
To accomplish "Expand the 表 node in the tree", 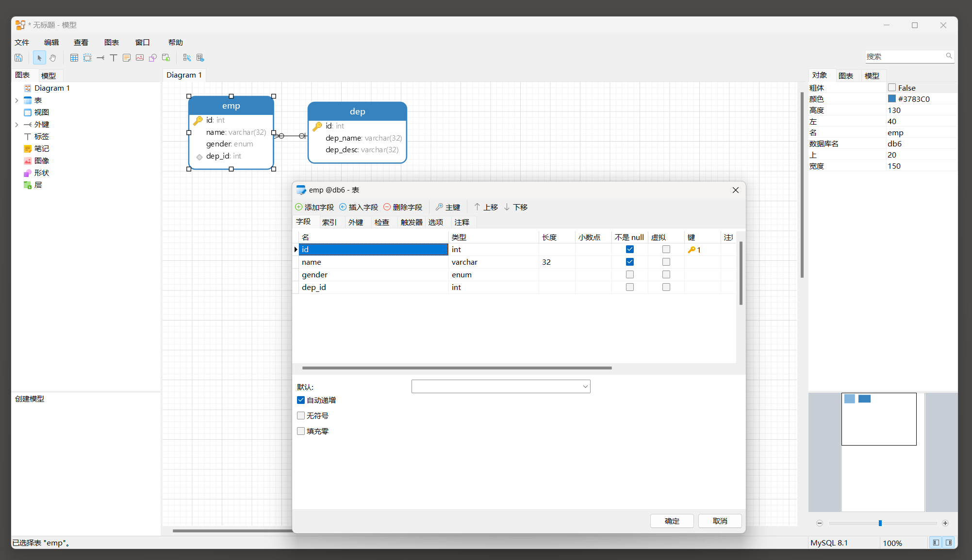I will click(16, 100).
